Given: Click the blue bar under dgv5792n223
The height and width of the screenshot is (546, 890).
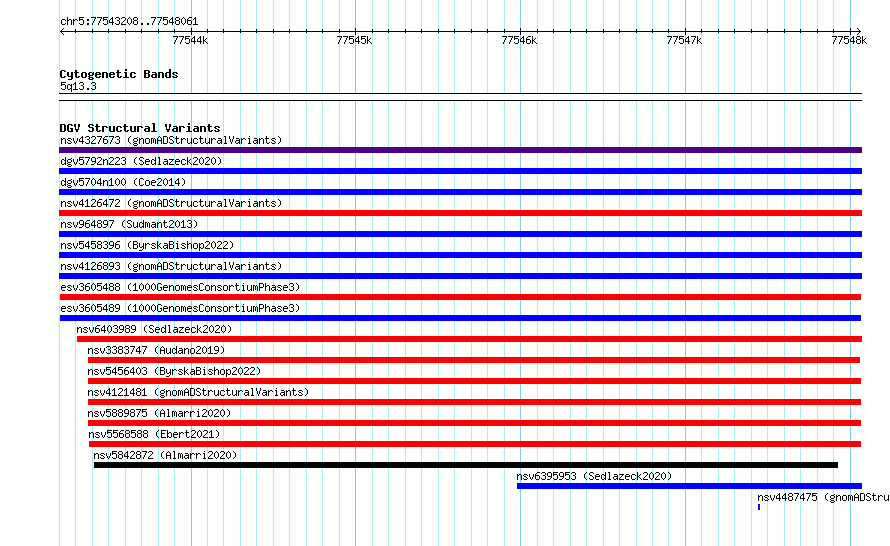Looking at the screenshot, I should [460, 171].
